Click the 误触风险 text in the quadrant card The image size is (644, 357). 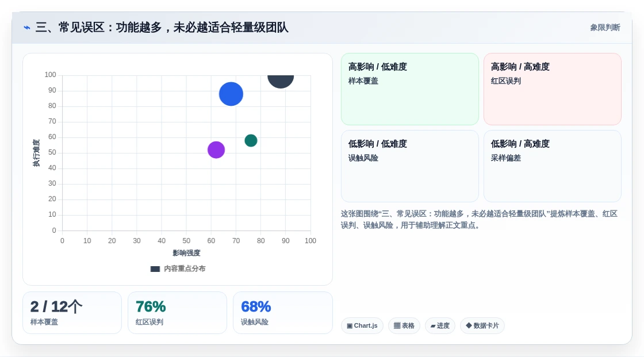point(363,158)
